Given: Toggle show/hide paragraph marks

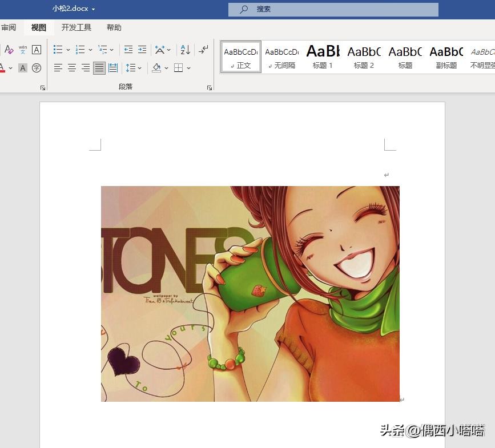Looking at the screenshot, I should click(x=204, y=50).
